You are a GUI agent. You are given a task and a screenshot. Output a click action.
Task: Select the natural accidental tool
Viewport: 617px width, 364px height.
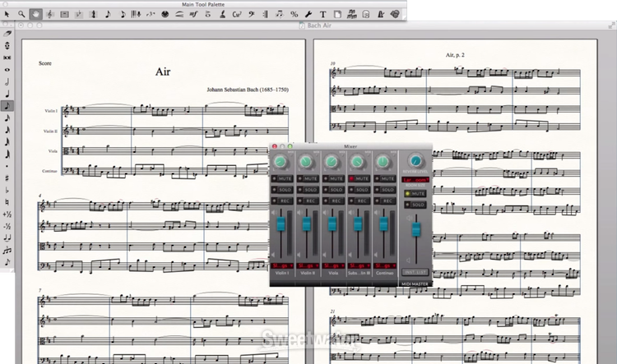point(7,202)
